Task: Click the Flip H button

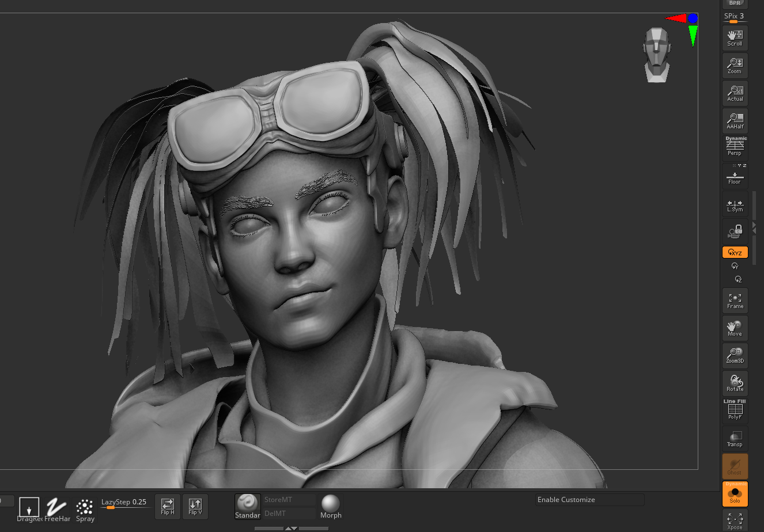Action: [168, 507]
